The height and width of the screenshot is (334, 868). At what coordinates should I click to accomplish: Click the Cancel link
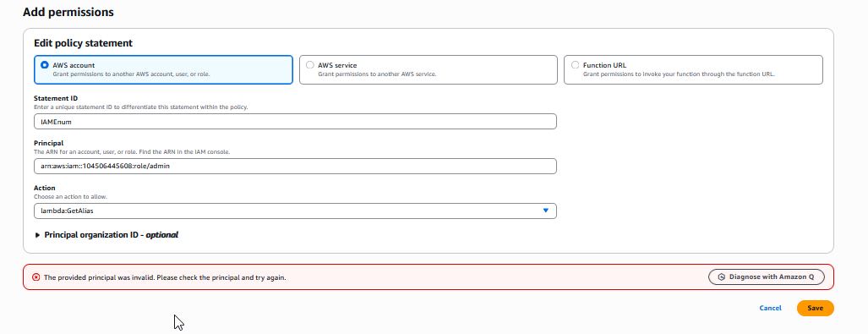tap(770, 308)
